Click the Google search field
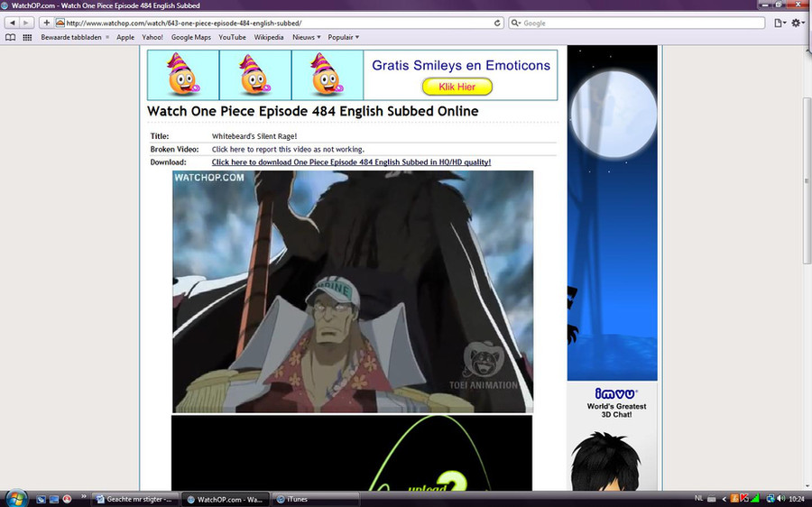812x507 pixels. pyautogui.click(x=636, y=23)
